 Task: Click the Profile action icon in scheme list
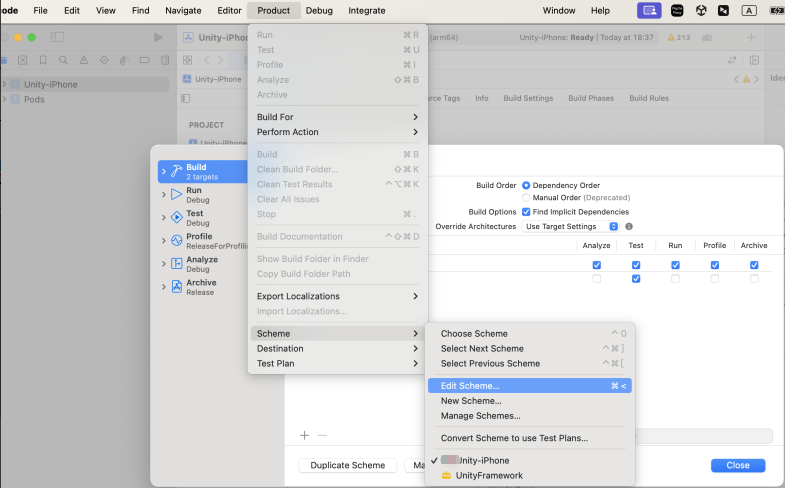pos(177,241)
